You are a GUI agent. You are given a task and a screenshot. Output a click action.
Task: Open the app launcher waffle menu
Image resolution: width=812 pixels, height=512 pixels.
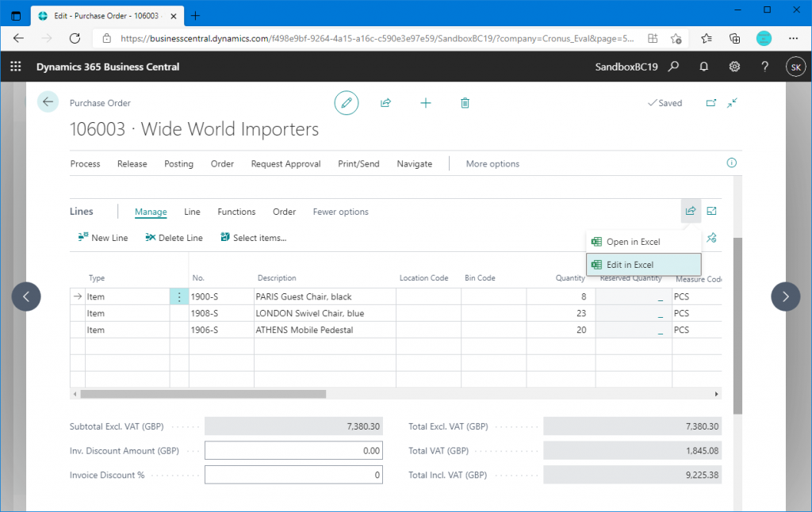16,67
